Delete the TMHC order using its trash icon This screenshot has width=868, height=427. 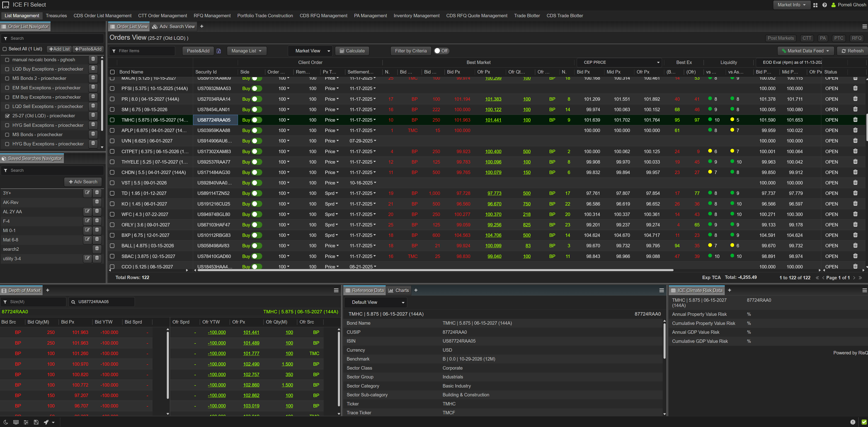[x=856, y=120]
